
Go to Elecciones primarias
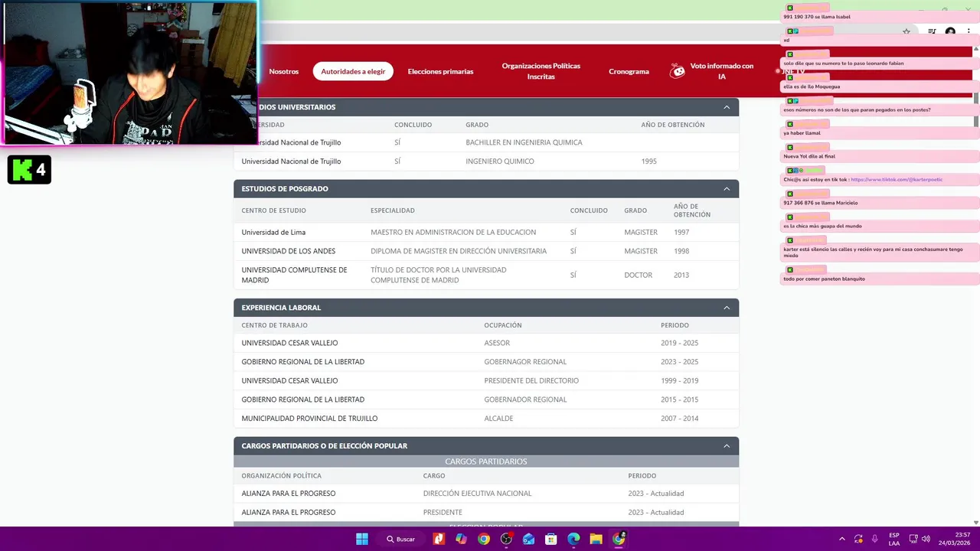(x=440, y=71)
